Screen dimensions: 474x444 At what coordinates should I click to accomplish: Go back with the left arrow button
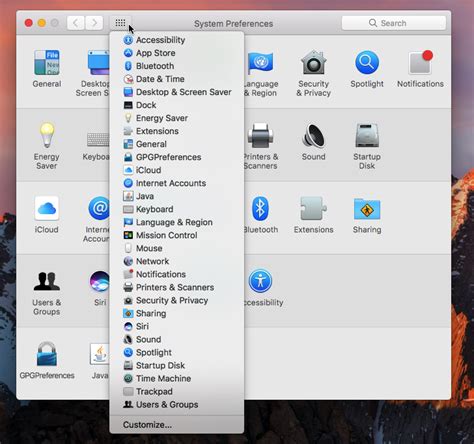(76, 23)
